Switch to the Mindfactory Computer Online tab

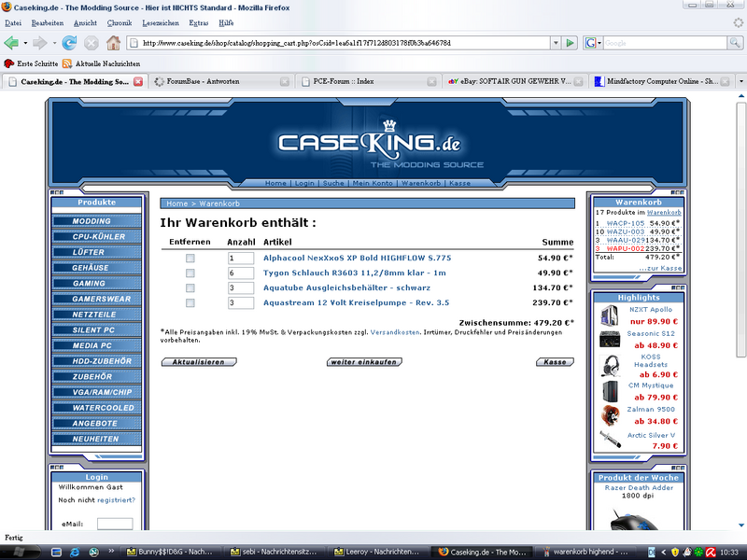(662, 81)
